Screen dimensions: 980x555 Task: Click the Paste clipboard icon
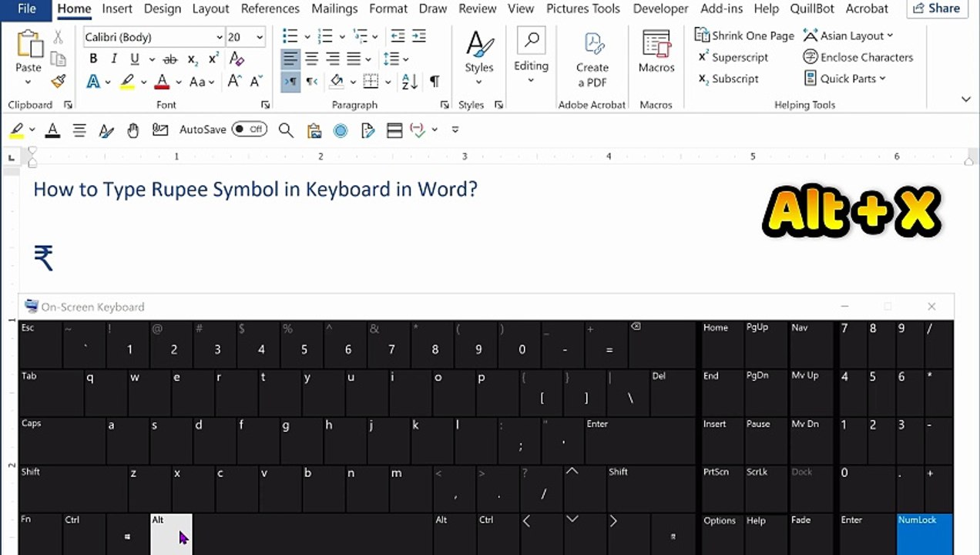pos(29,45)
